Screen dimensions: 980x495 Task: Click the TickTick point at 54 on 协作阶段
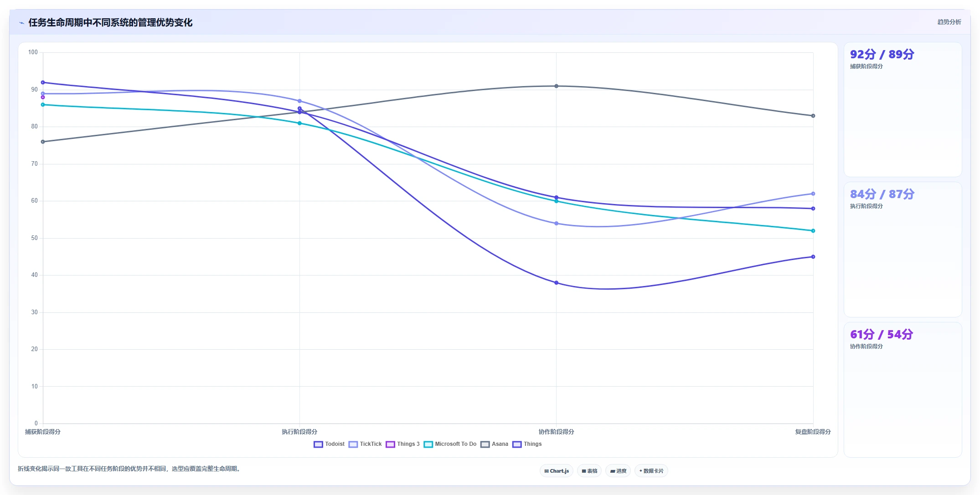coord(556,224)
